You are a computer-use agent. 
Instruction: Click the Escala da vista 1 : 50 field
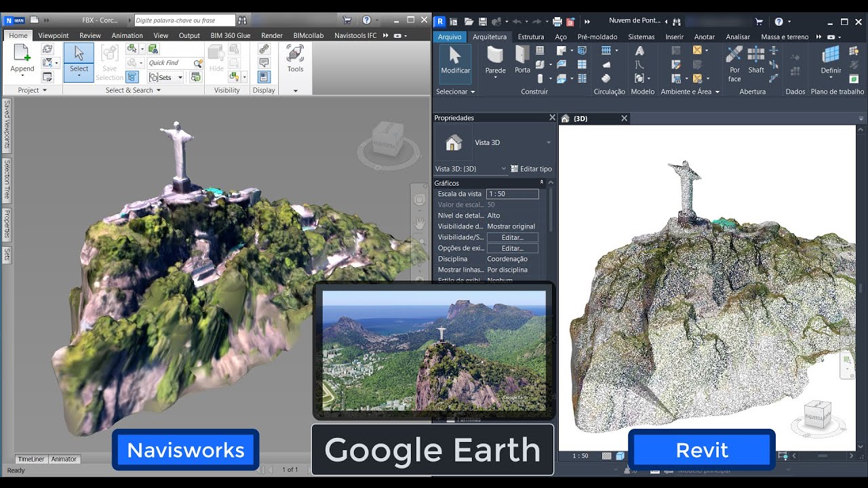click(513, 194)
